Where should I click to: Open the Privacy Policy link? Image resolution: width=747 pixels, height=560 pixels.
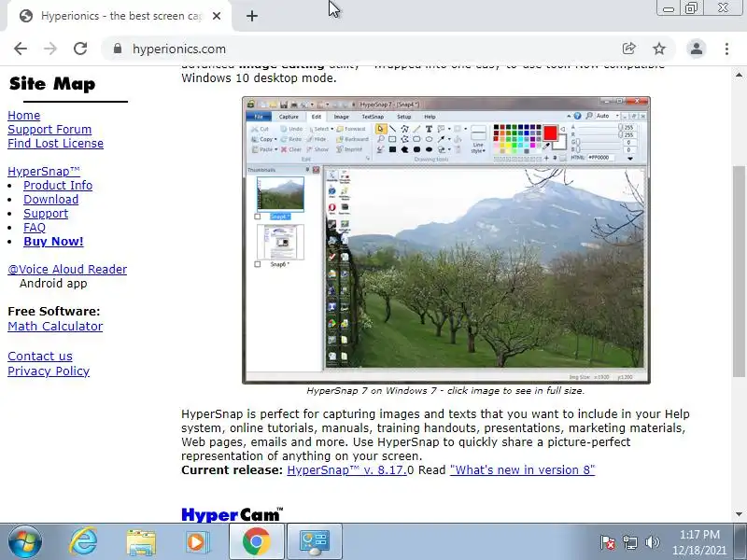coord(49,371)
